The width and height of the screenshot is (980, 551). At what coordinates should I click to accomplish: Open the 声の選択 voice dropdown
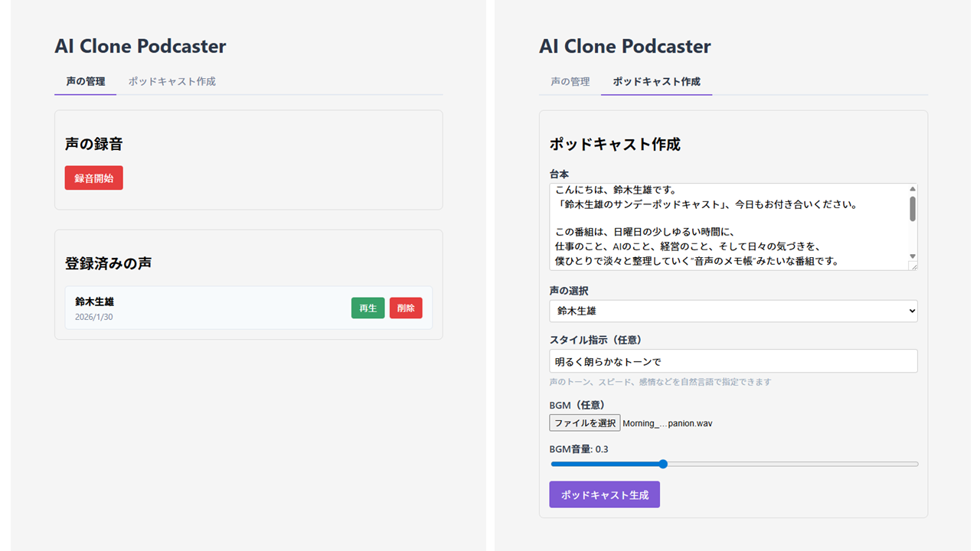click(733, 311)
